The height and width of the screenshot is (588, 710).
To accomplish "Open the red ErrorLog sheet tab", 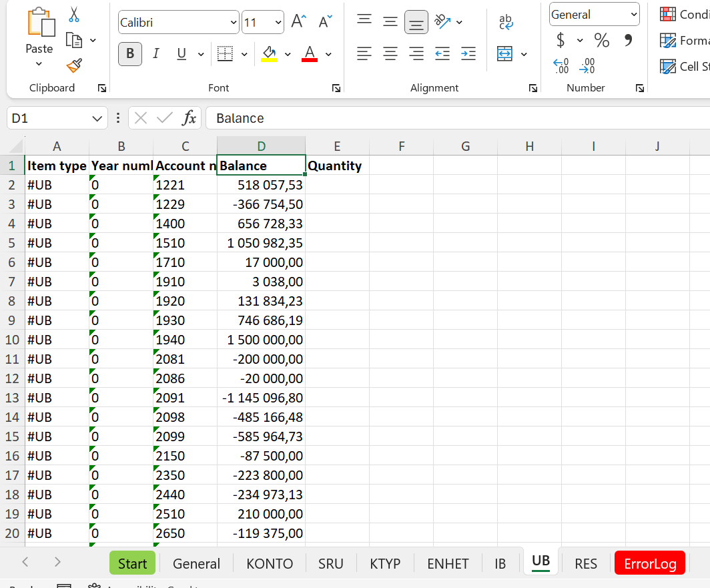I will point(650,563).
